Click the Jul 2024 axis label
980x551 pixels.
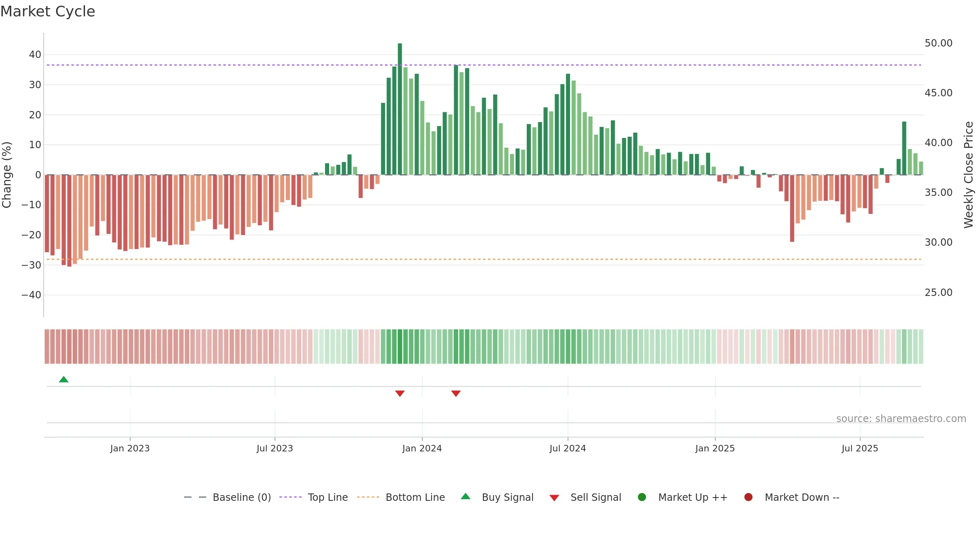pos(568,449)
